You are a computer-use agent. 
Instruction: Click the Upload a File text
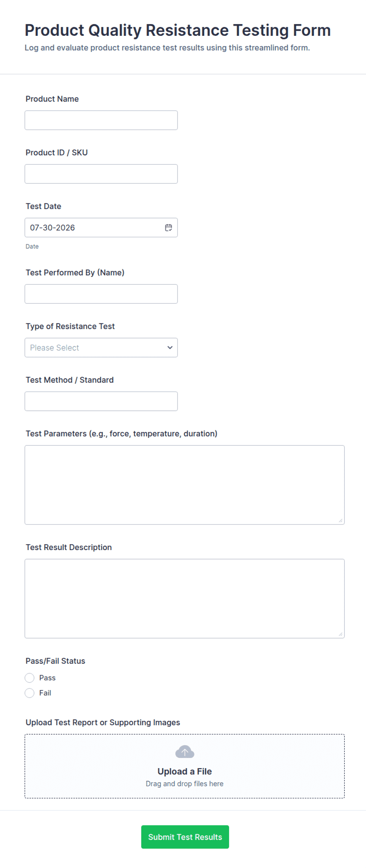pos(185,771)
